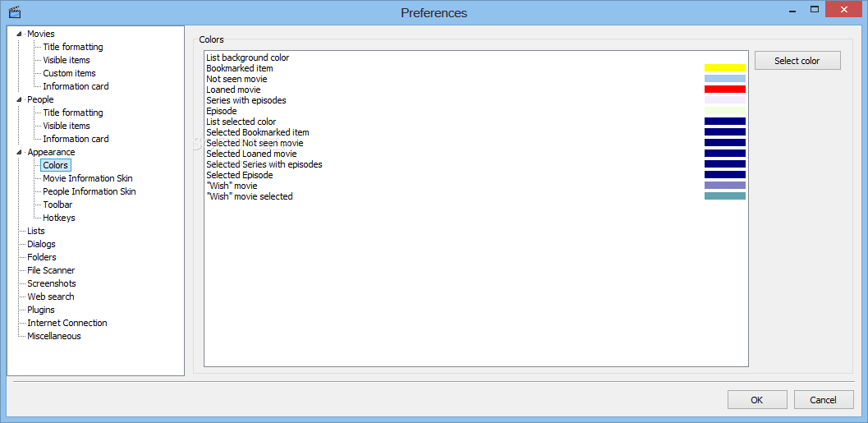Open the Lists preferences page
The image size is (868, 423).
(36, 231)
